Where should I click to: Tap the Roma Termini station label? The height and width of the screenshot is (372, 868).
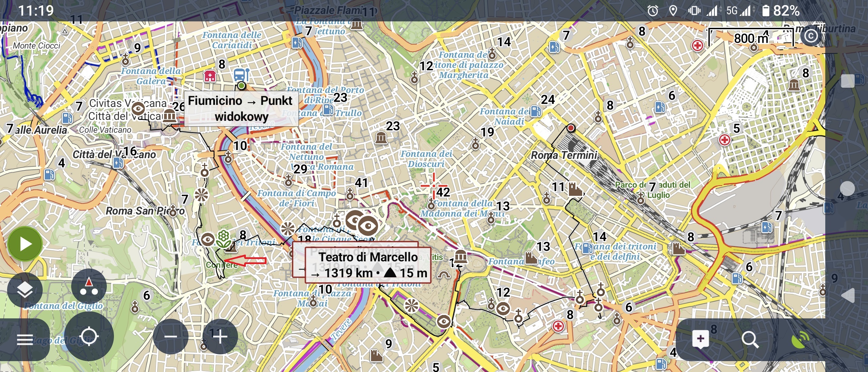564,155
